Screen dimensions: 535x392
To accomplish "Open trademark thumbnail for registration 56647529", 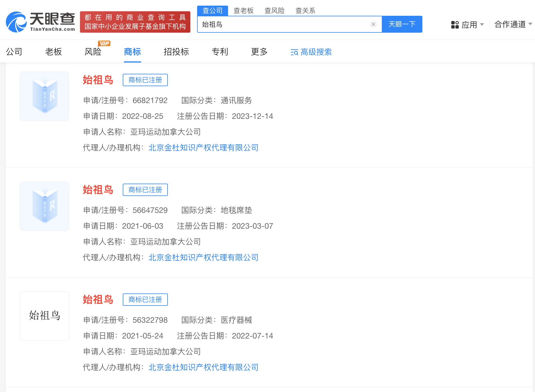I will point(44,206).
